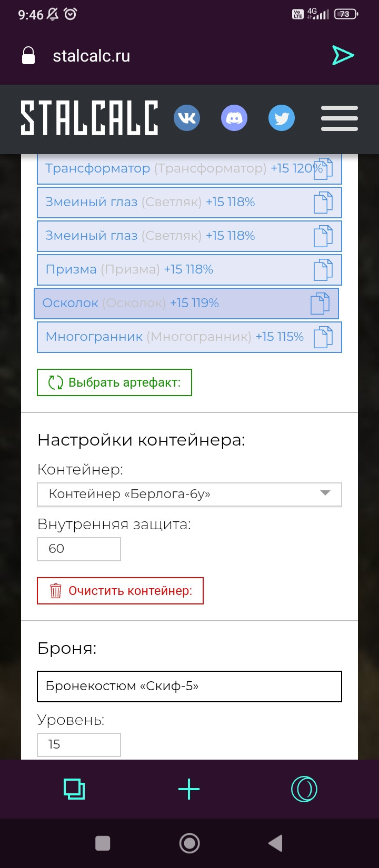Click the Очистить контейнер button
The height and width of the screenshot is (868, 379).
(120, 591)
